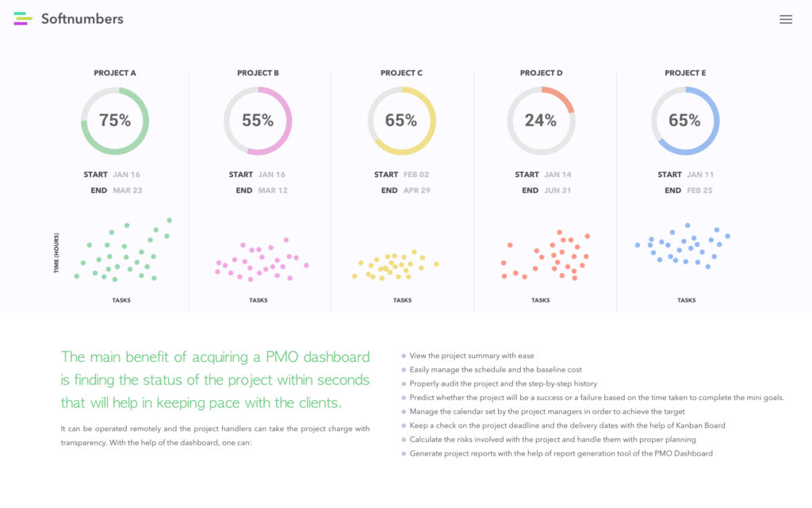Screen dimensions: 812x508
Task: Click the green PMO dashboard benefit headline
Action: coord(216,379)
